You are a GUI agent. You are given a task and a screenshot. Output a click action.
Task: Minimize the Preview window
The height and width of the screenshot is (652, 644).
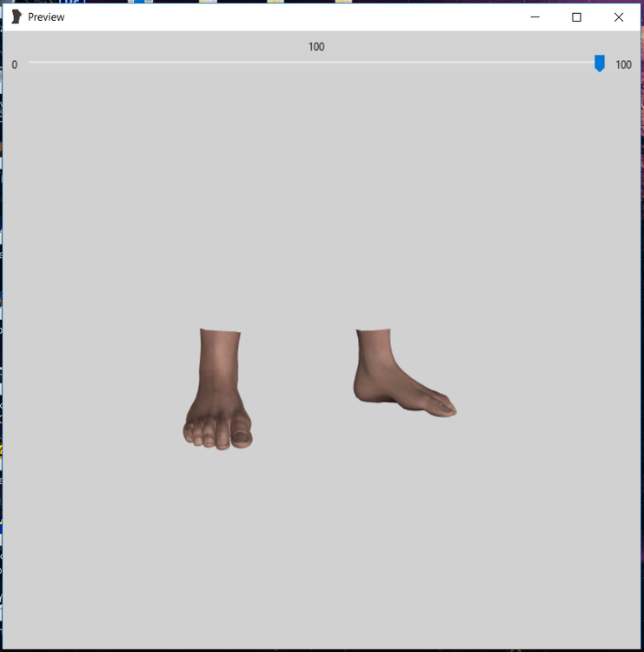point(535,17)
